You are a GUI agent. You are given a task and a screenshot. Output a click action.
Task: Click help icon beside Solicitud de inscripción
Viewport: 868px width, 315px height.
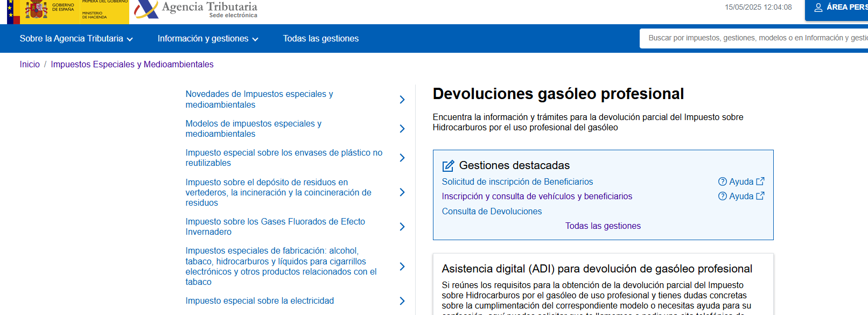(723, 182)
